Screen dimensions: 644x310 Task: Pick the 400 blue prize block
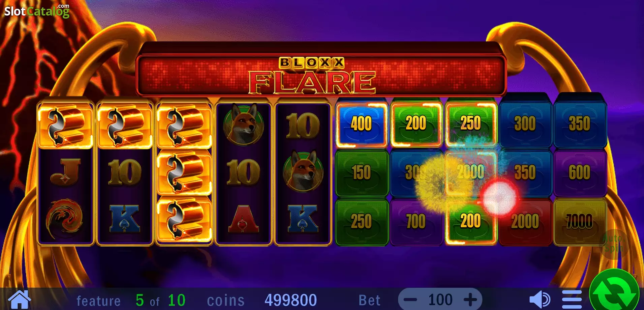[x=361, y=123]
